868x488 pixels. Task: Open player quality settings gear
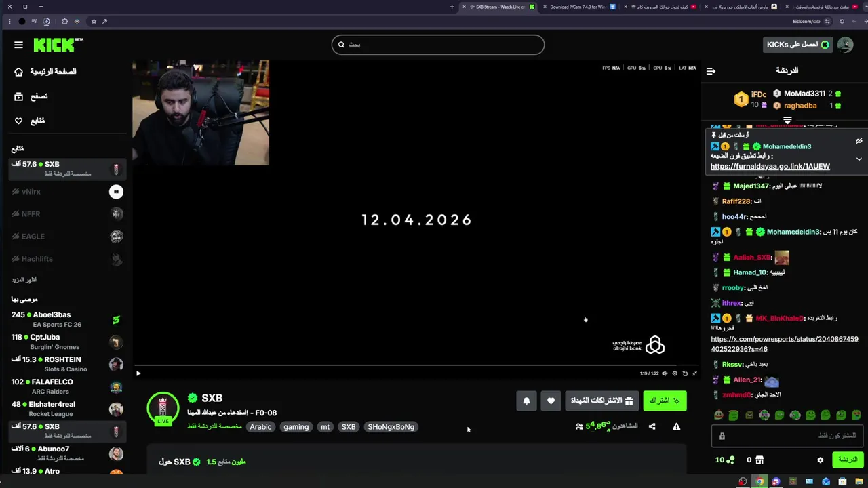pyautogui.click(x=675, y=373)
